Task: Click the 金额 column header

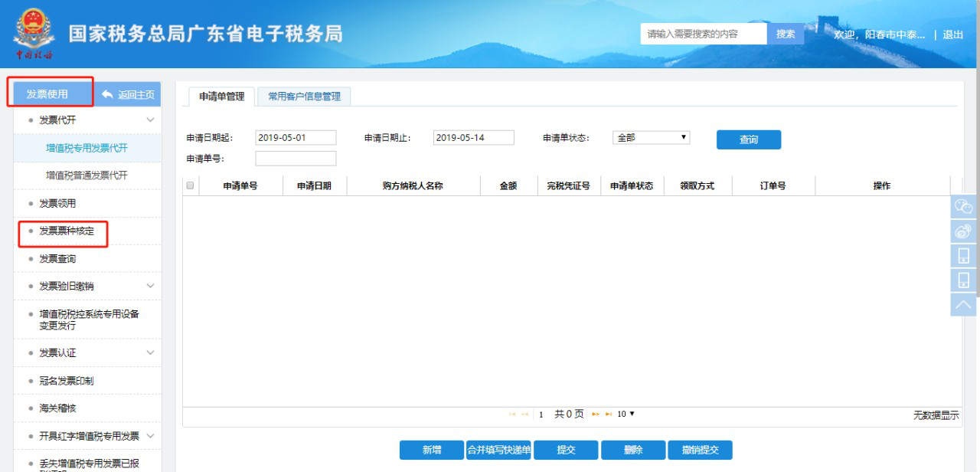Action: point(508,185)
